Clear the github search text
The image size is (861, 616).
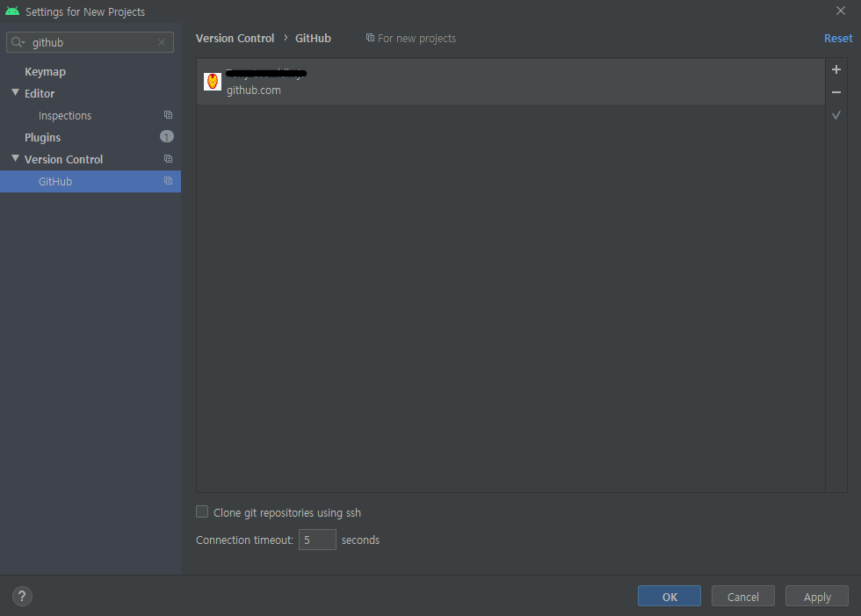(162, 42)
